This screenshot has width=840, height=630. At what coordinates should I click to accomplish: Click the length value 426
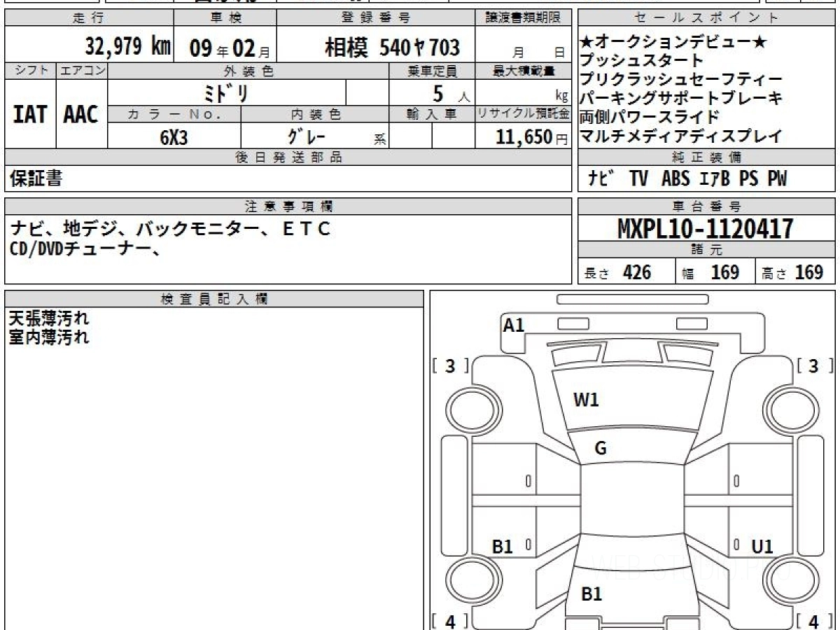coord(637,272)
